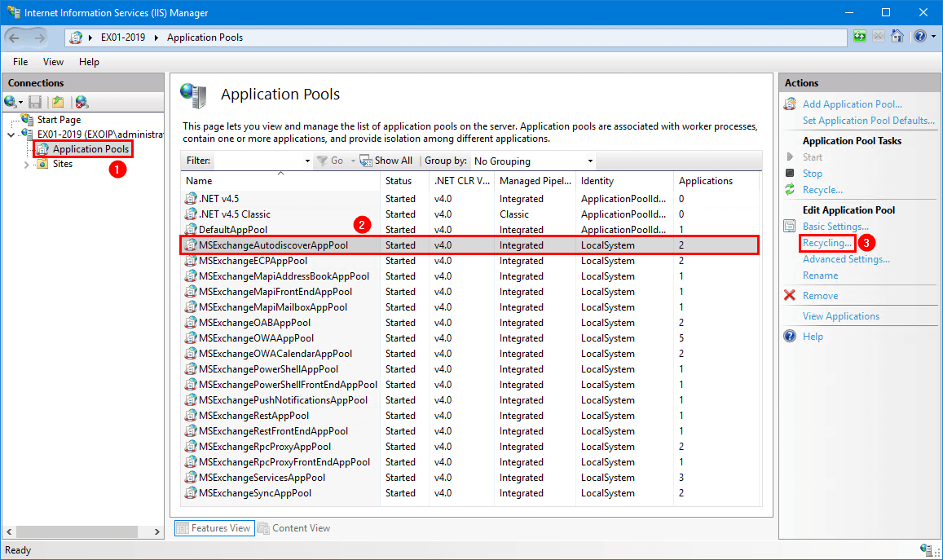Click the Basic Settings icon
The width and height of the screenshot is (943, 560).
coord(790,226)
